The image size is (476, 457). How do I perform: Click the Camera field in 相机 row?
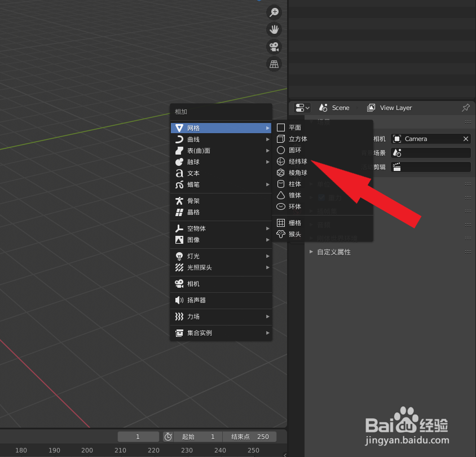pyautogui.click(x=430, y=139)
